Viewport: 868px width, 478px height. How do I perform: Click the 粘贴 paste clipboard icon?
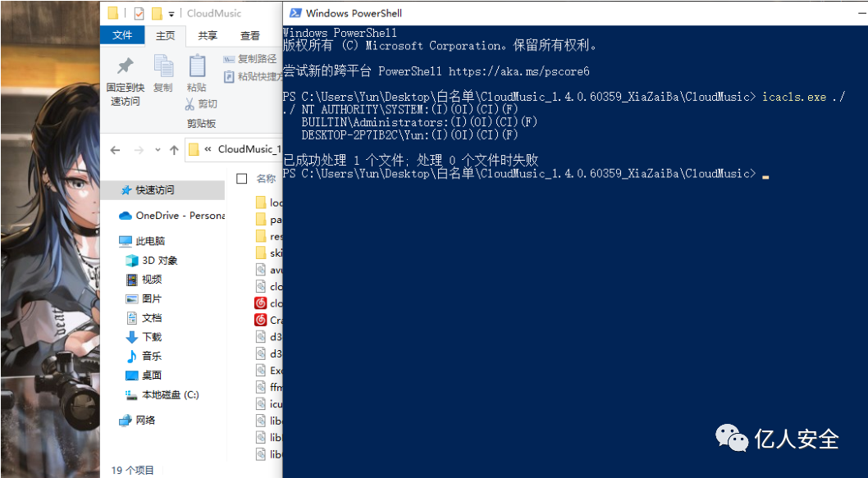point(197,66)
